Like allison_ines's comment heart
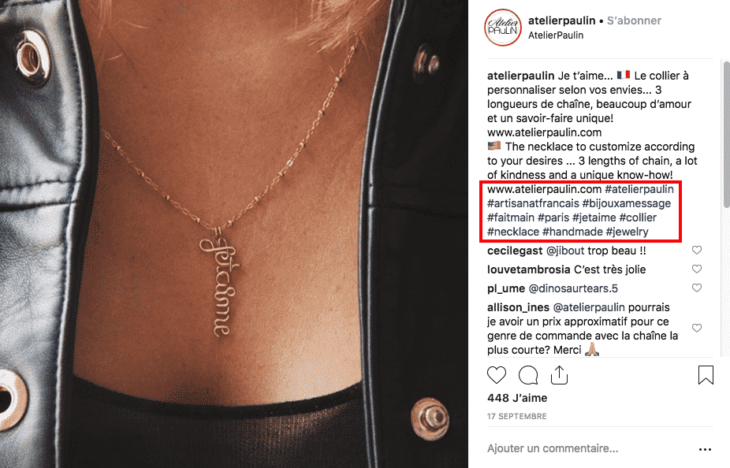This screenshot has width=730, height=468. (696, 328)
